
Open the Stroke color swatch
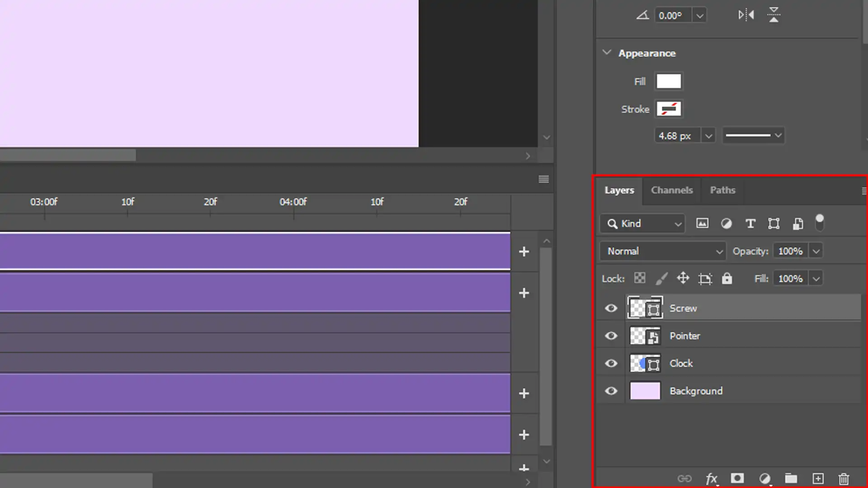[669, 109]
